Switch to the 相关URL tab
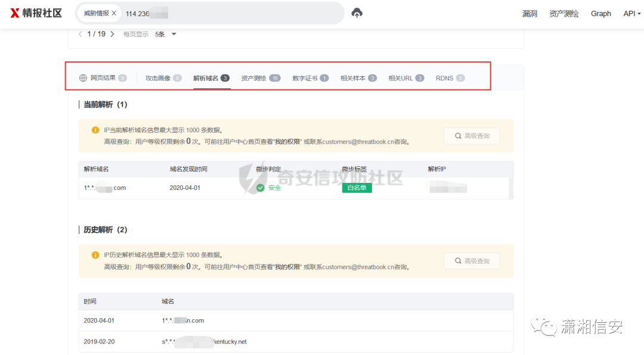 coord(406,78)
